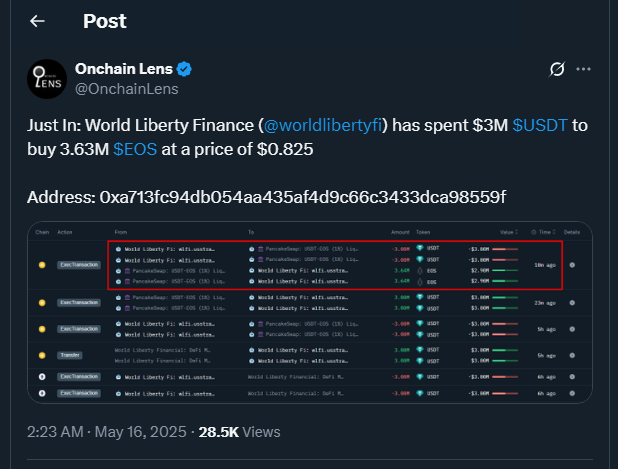Viewport: 618px width, 469px height.
Task: Click the Details dot in highlighted row
Action: pos(572,265)
